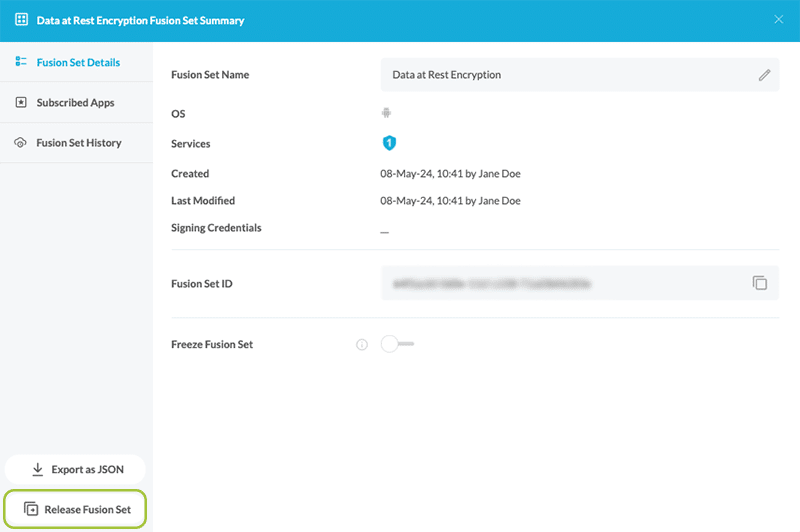Click the Services shield badge
The image size is (800, 532).
click(x=389, y=144)
